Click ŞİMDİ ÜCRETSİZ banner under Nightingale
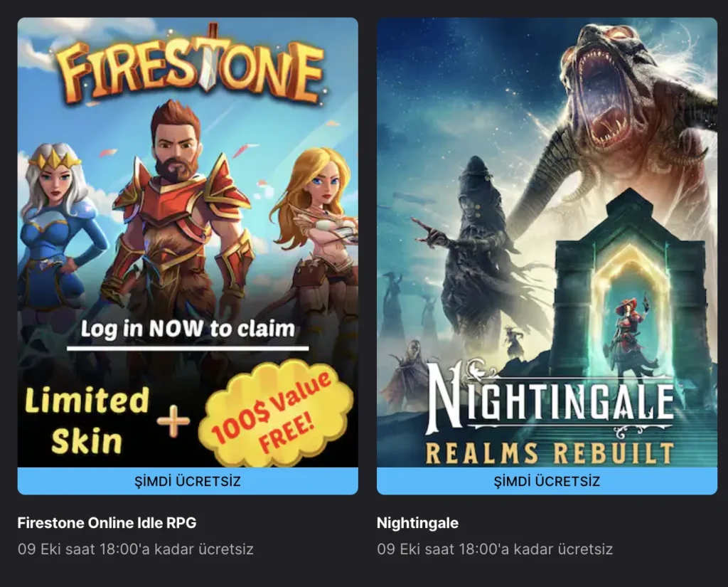728x587 pixels. (547, 481)
